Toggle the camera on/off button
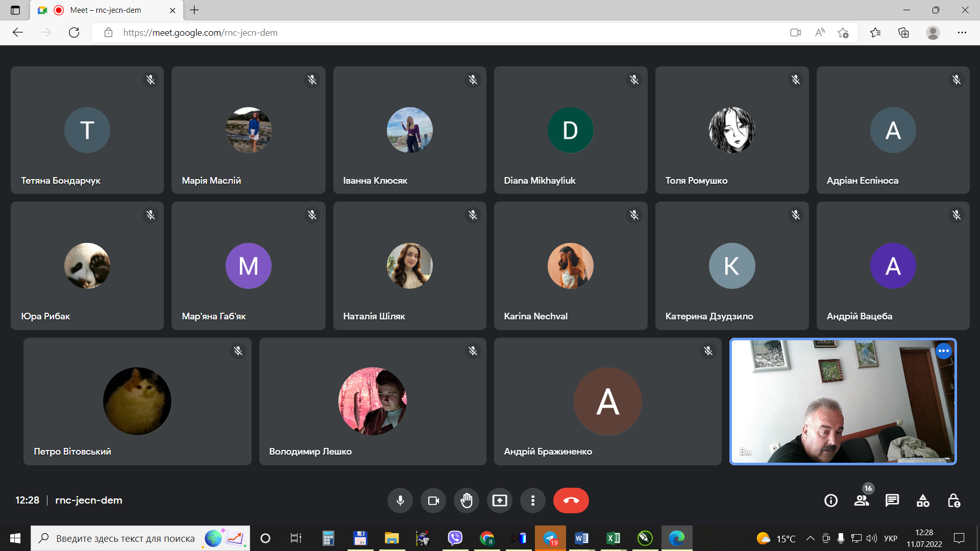This screenshot has height=551, width=980. point(433,500)
